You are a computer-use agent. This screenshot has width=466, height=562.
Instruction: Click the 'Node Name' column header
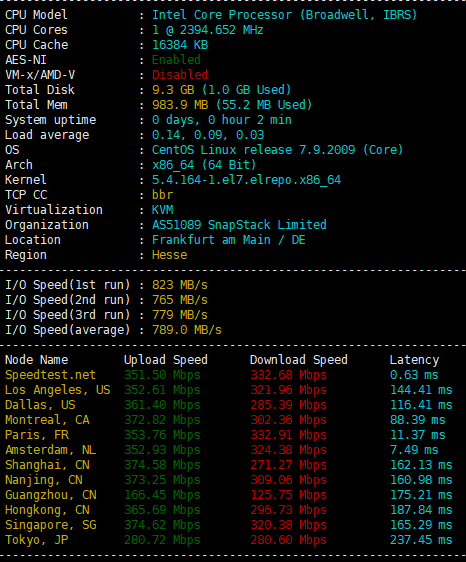(36, 360)
